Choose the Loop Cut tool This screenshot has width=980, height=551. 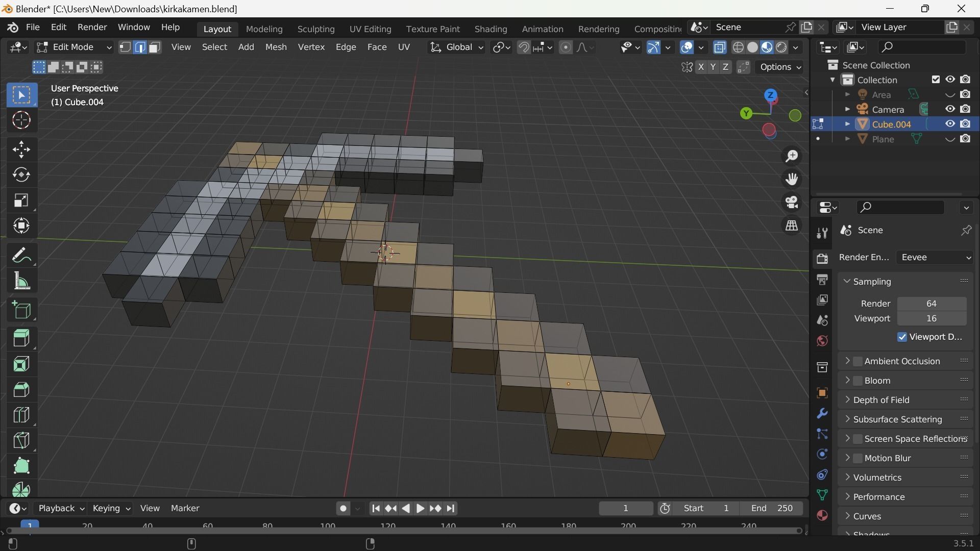(x=21, y=415)
